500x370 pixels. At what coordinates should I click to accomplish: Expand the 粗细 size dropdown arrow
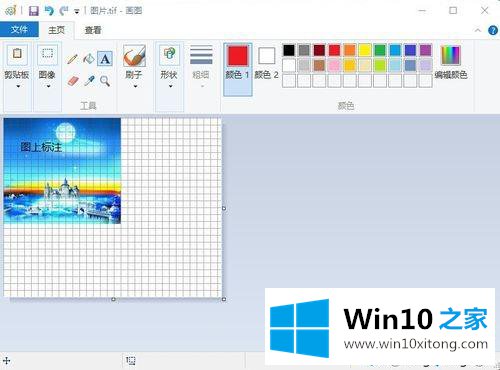click(202, 86)
